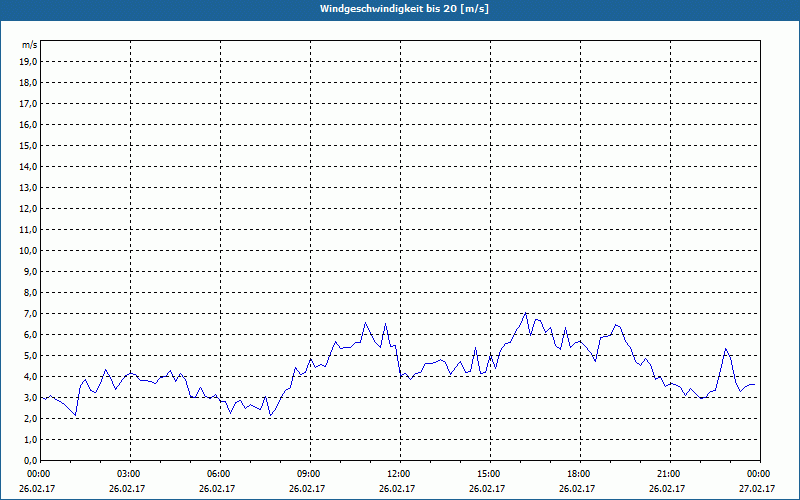
Task: Select the 26.02.17 date under 06:00
Action: (217, 488)
